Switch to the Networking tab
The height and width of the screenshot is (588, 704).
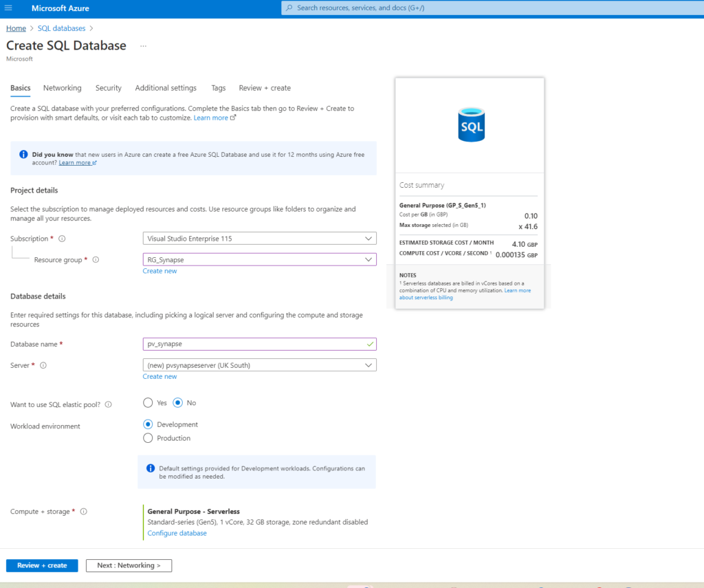pyautogui.click(x=63, y=88)
